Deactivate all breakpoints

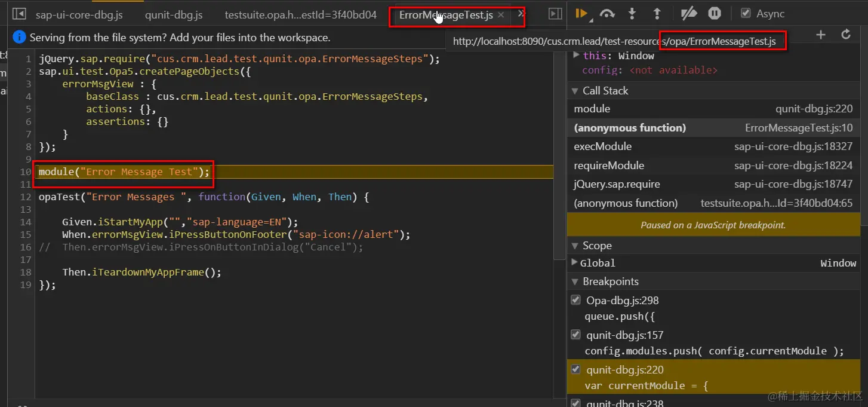pyautogui.click(x=689, y=14)
